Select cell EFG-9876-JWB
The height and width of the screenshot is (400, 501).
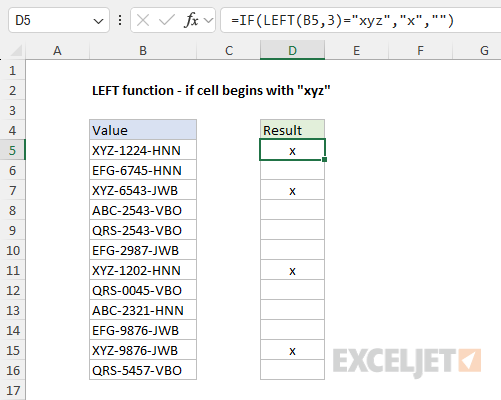[x=143, y=330]
